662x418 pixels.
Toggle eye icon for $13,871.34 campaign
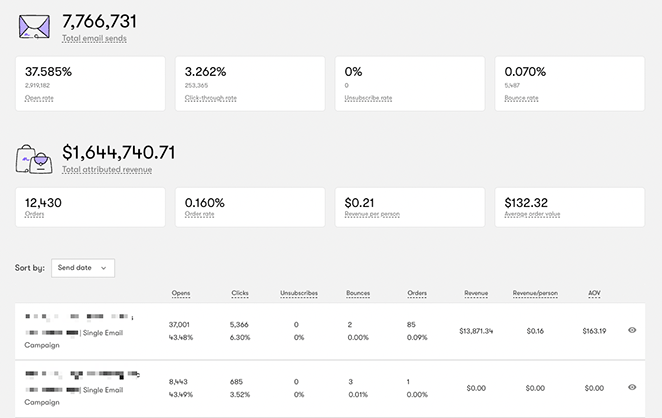631,330
